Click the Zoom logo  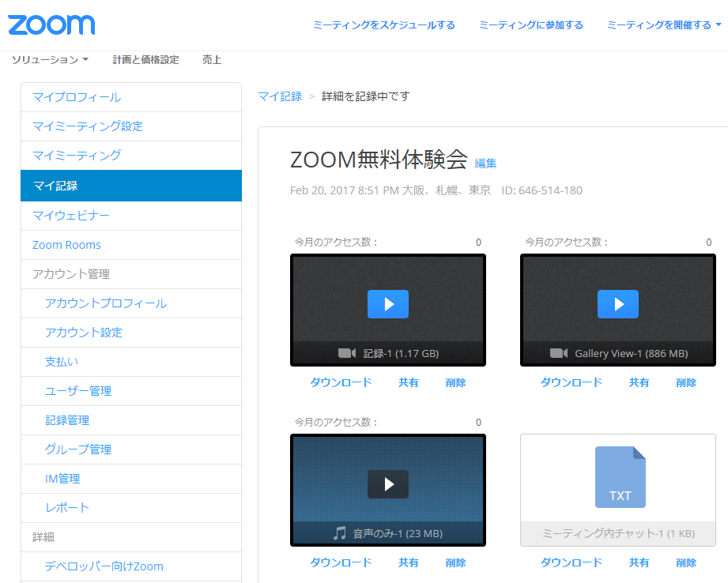(x=51, y=24)
